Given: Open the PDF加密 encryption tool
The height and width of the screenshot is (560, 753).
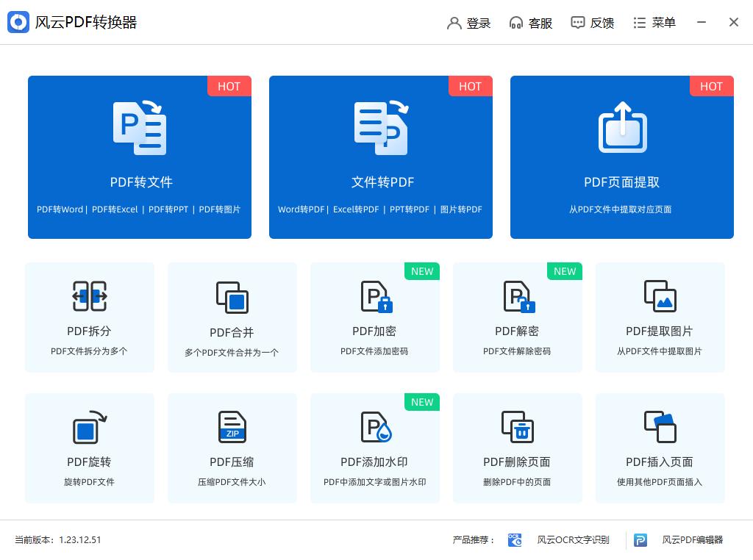Looking at the screenshot, I should [374, 316].
